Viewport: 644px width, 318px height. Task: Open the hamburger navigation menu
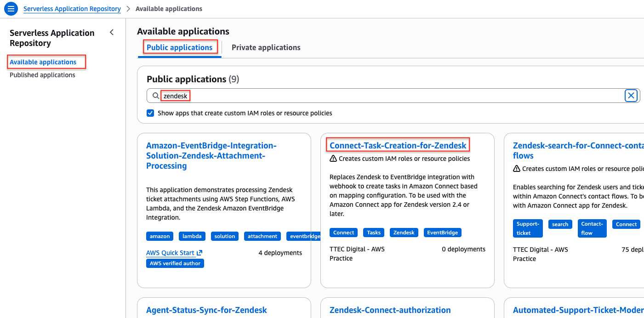coord(11,9)
